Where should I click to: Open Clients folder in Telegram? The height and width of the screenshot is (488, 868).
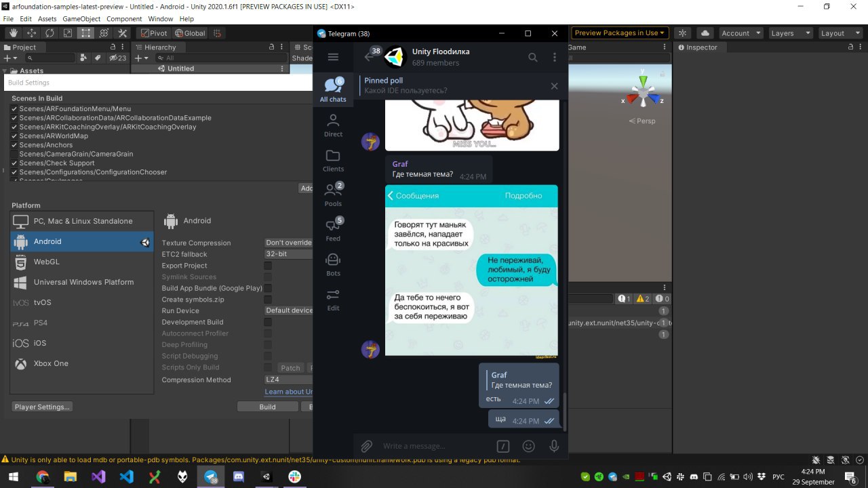click(333, 160)
